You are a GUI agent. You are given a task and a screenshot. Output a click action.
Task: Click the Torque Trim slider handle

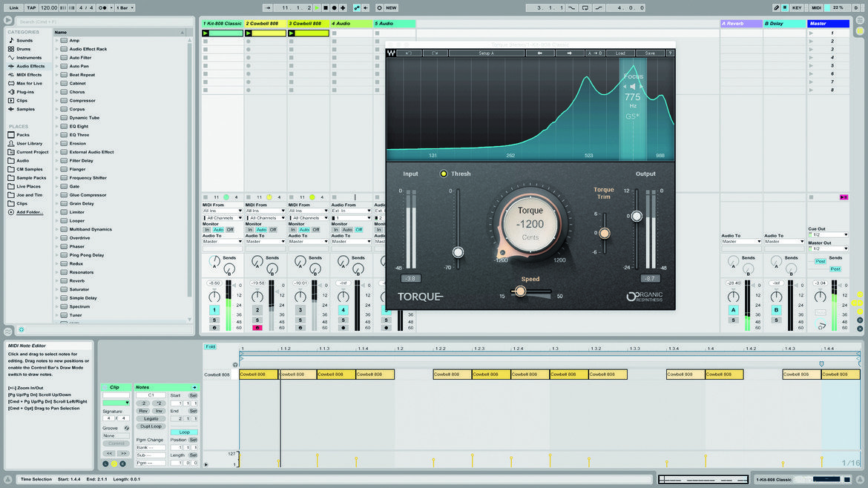click(x=605, y=233)
